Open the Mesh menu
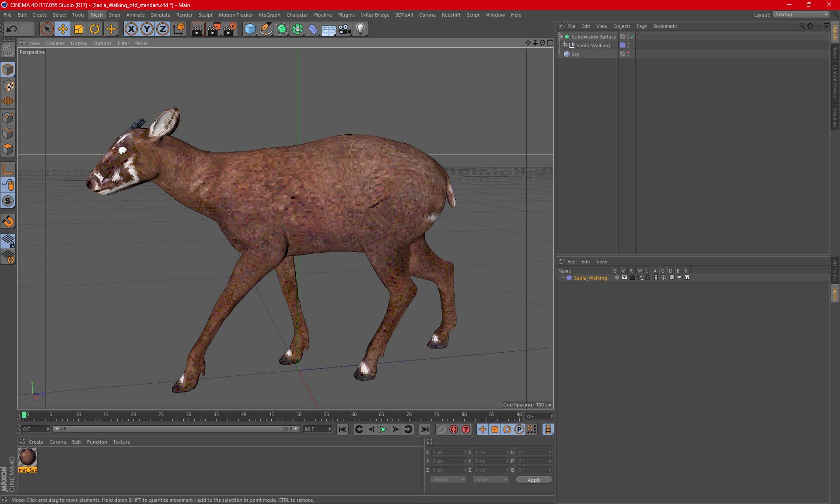 [x=96, y=15]
